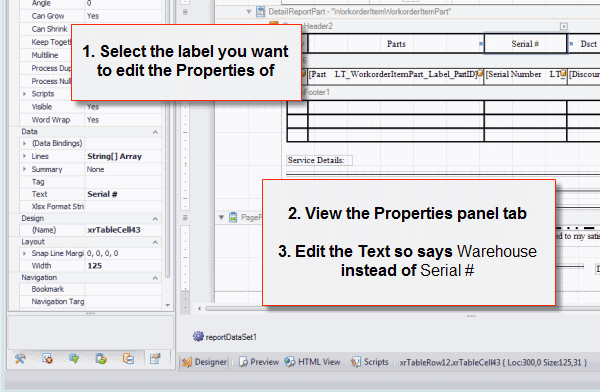Open the Field List panel tab
Screen dimensions: 600x392
(101, 359)
